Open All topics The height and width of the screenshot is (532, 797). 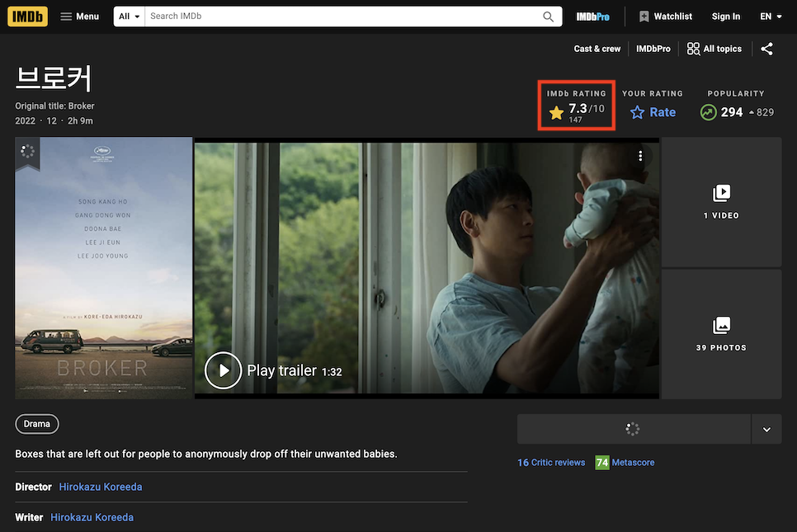(714, 49)
